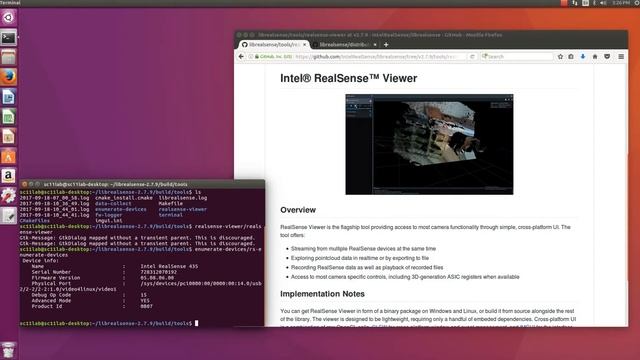The image size is (640, 360).
Task: Click the 'Serial Number' row in terminal
Action: click(x=104, y=272)
